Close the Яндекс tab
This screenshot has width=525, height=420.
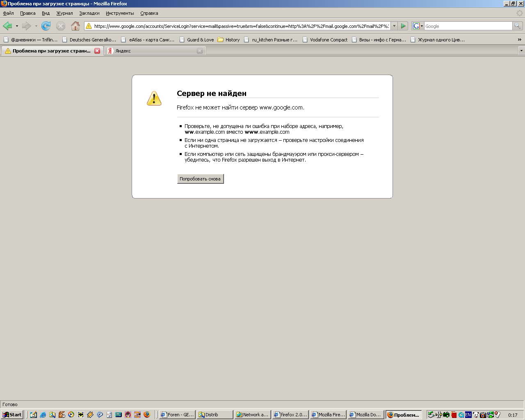tap(200, 51)
